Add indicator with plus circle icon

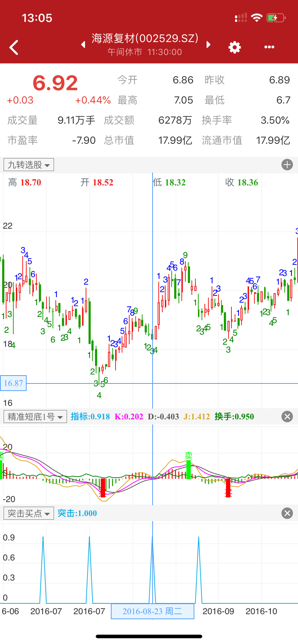coord(287,165)
